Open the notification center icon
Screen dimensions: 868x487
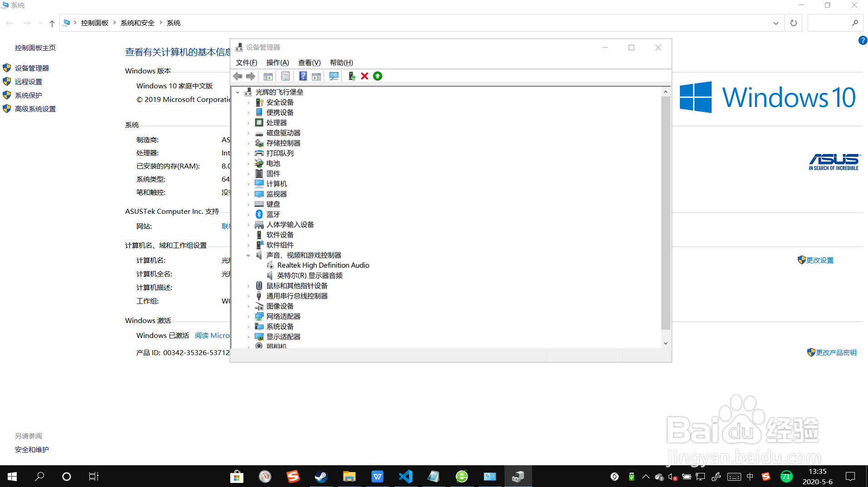point(850,477)
